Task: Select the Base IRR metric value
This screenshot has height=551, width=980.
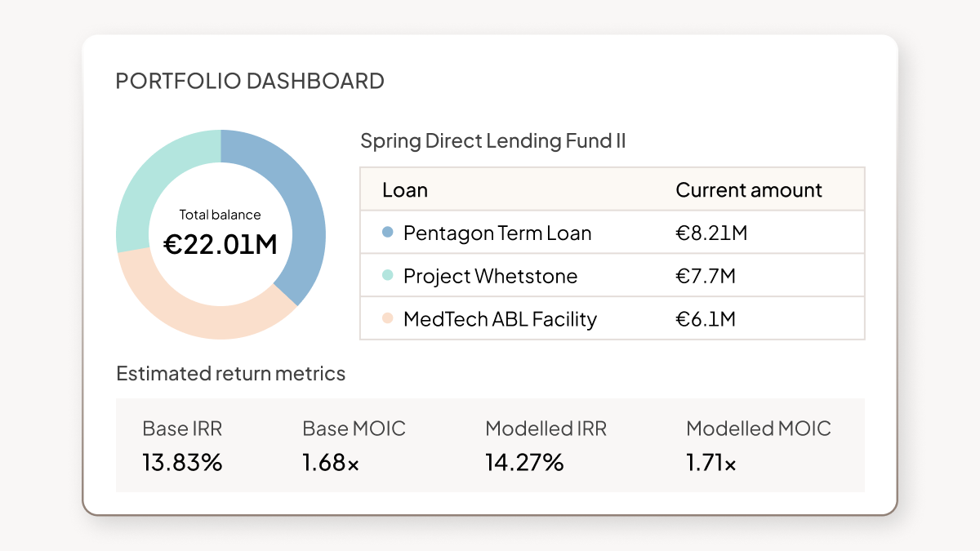Action: (181, 462)
